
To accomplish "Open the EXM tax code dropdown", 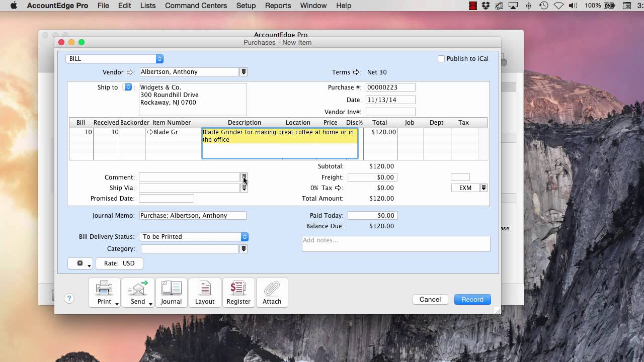I will [x=484, y=188].
